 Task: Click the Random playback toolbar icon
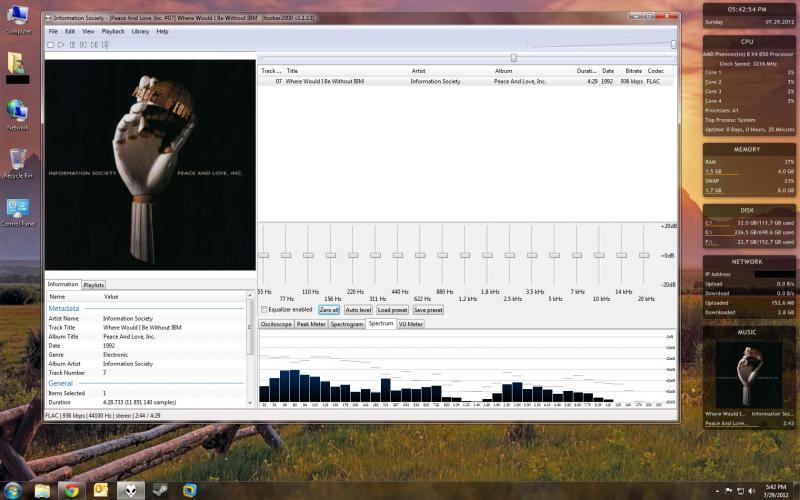106,45
